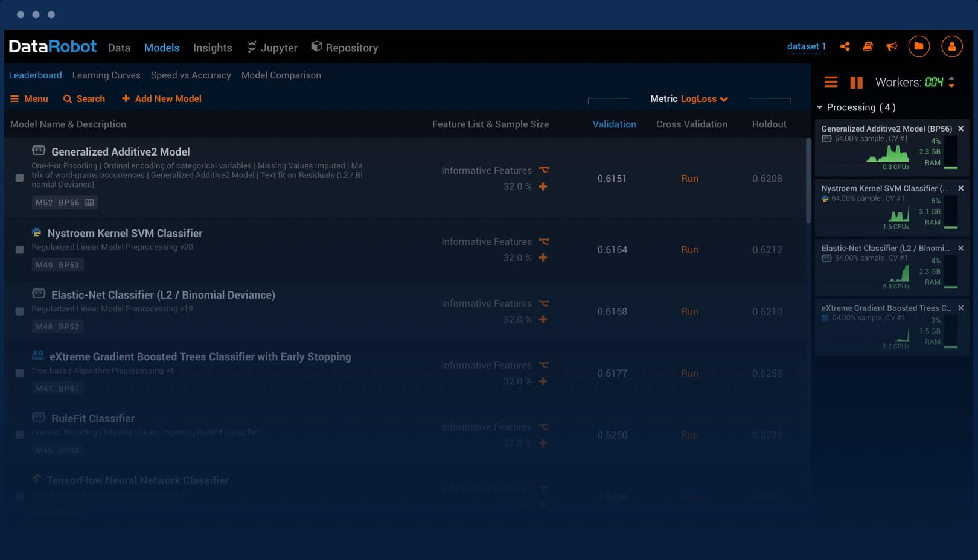Select the Nystroem Kernel SVM Classifier checkbox

(x=19, y=249)
